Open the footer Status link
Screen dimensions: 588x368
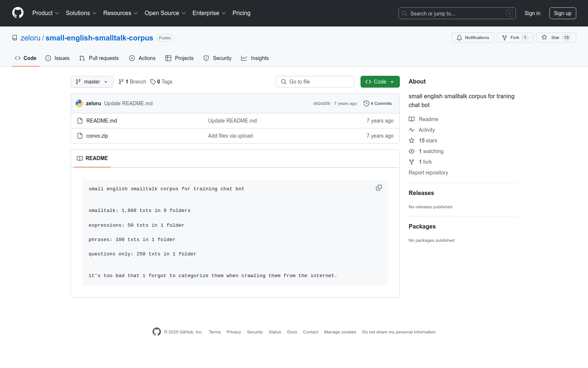(275, 332)
